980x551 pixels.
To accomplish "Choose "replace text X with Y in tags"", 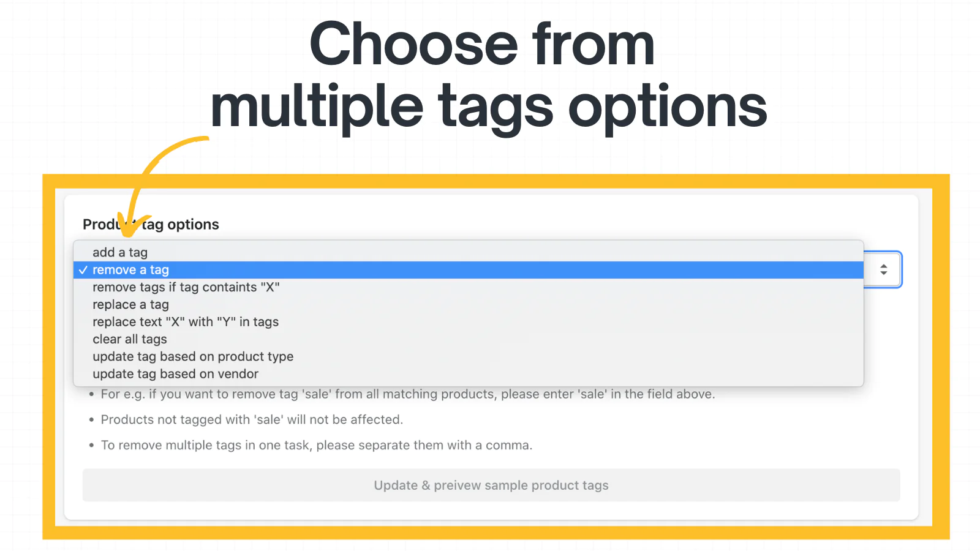I will (185, 322).
